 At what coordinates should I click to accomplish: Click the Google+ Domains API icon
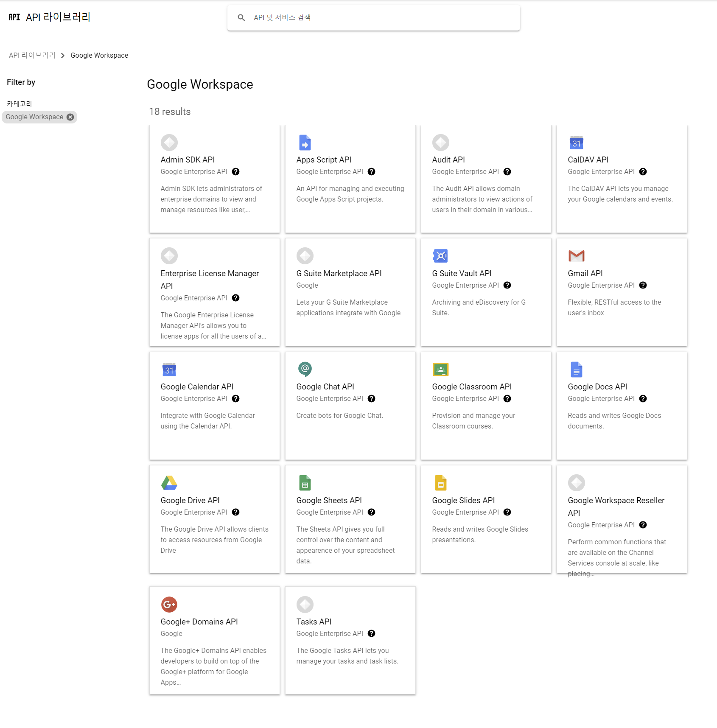169,605
